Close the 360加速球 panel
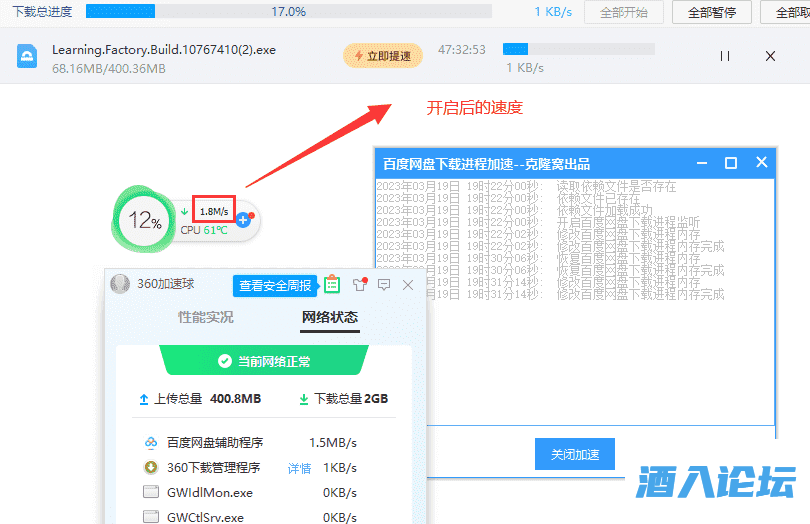Viewport: 810px width, 524px height. [408, 285]
